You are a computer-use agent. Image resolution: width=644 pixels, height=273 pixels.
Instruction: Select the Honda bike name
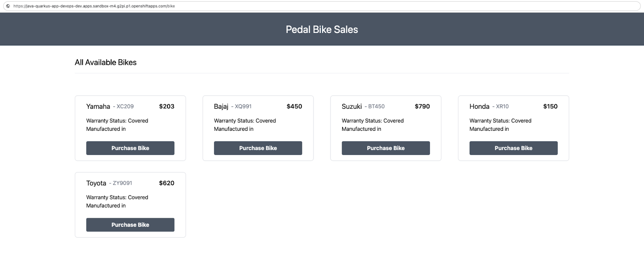(x=479, y=106)
